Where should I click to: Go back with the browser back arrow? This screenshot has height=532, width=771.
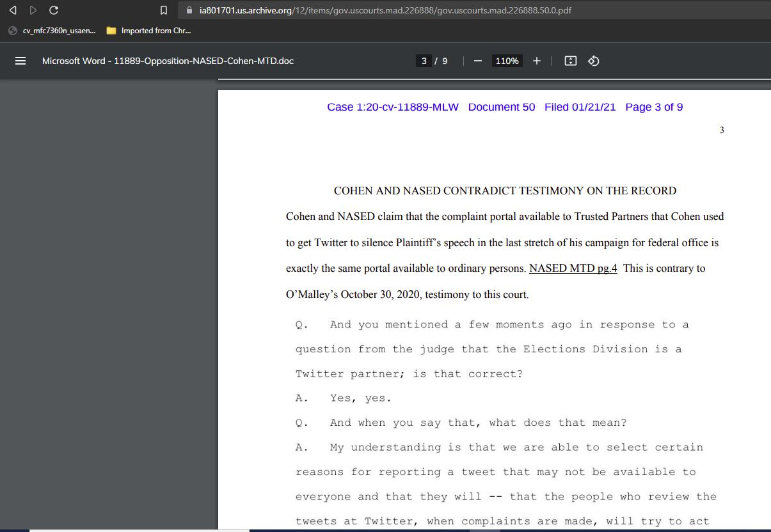tap(13, 10)
